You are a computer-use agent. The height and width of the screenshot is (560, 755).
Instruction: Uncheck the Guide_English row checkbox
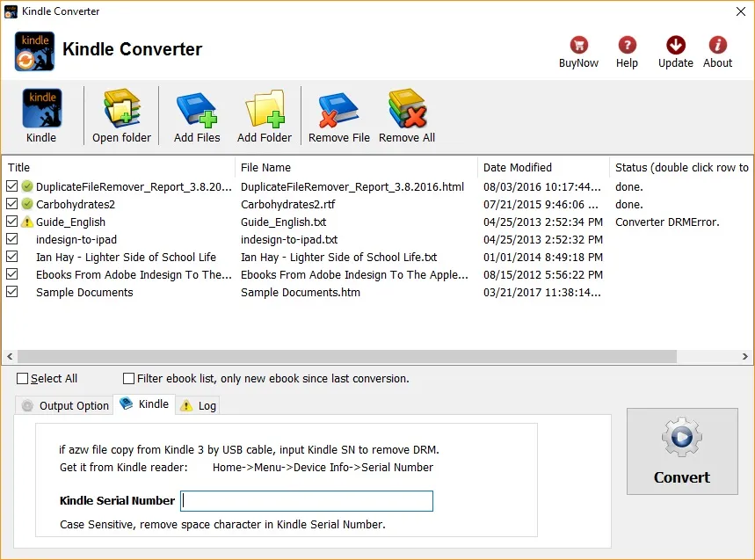pyautogui.click(x=12, y=221)
